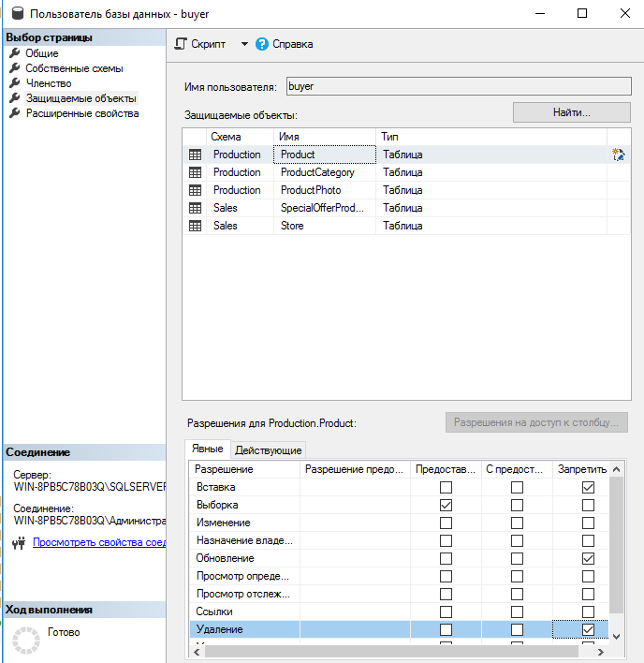The height and width of the screenshot is (663, 644).
Task: Click the horizontal scrollbar's left arrow
Action: pyautogui.click(x=197, y=652)
